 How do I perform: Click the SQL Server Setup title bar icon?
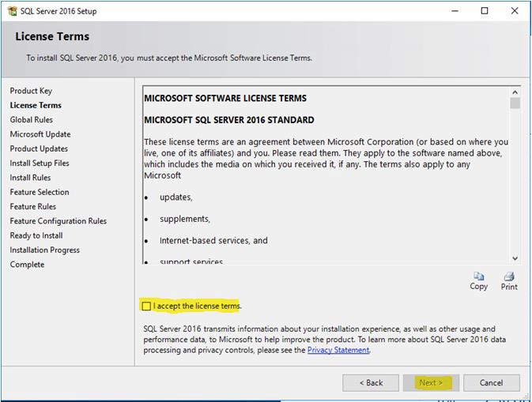point(10,11)
